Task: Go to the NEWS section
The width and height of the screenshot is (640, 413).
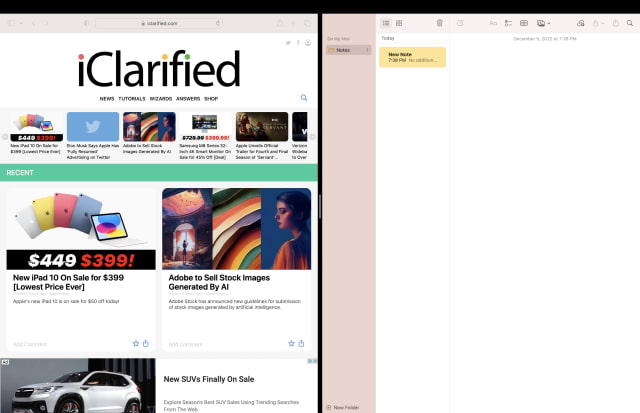Action: coord(107,99)
